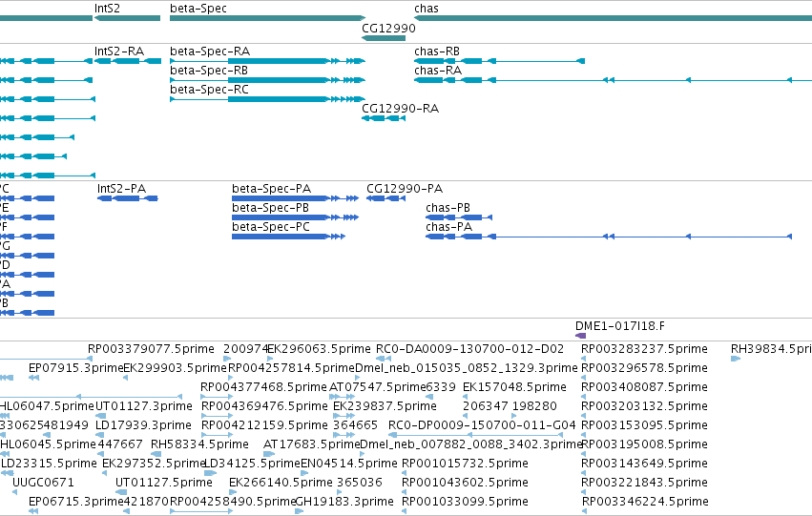
Task: Click the CG12990-PA coding feature
Action: click(385, 198)
